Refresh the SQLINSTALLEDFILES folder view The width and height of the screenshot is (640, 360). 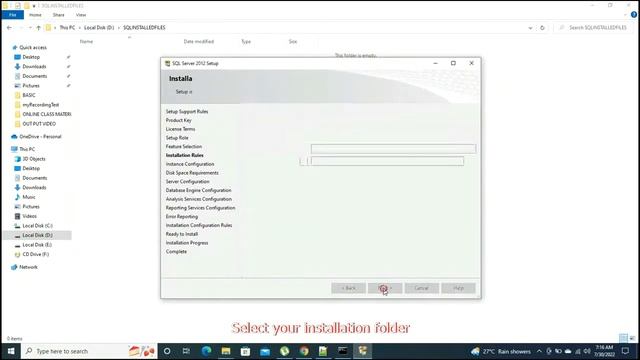(542, 28)
